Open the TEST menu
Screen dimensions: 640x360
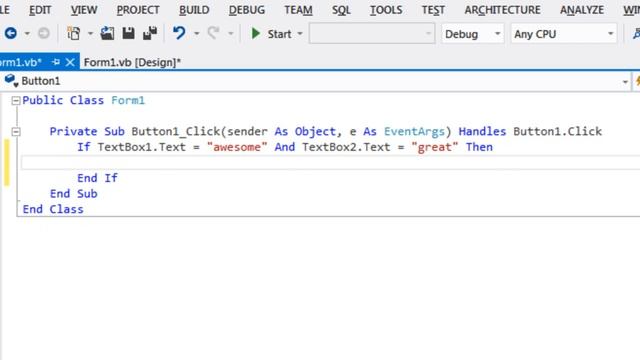pos(433,10)
